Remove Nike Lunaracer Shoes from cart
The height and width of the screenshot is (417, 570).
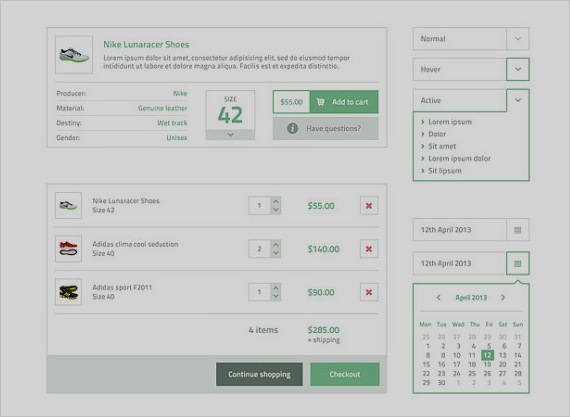369,206
